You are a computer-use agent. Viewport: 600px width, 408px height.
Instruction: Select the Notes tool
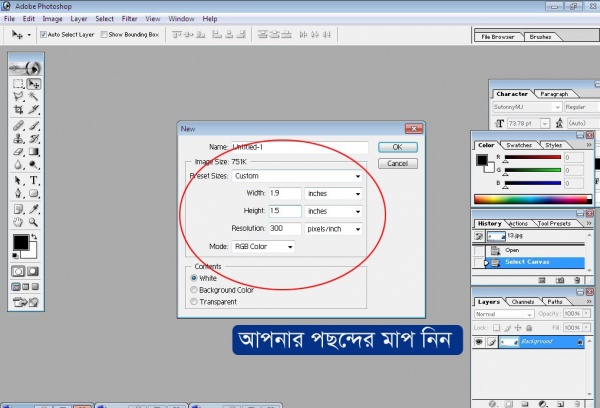18,209
